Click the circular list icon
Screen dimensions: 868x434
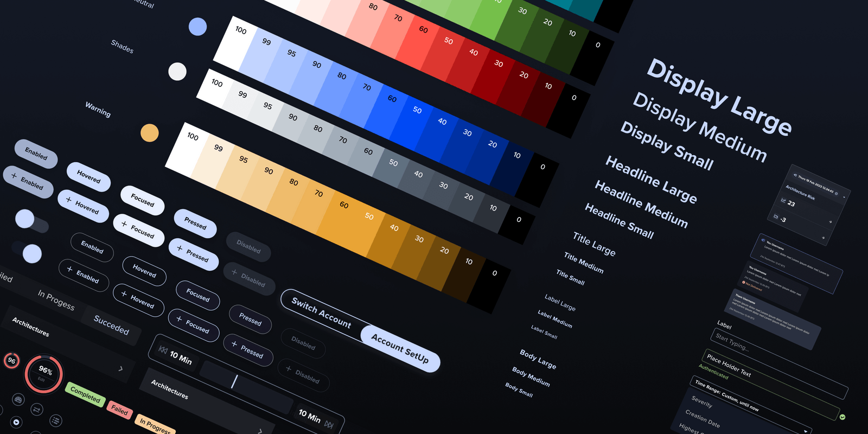(x=55, y=420)
